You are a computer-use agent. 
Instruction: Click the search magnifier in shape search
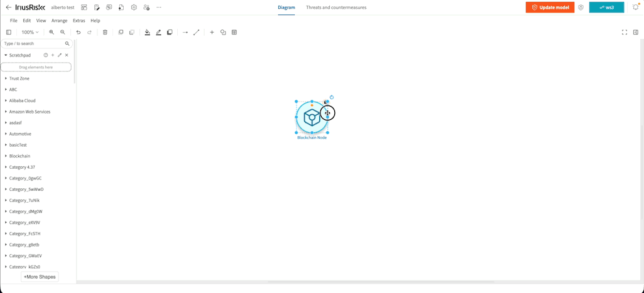[67, 43]
